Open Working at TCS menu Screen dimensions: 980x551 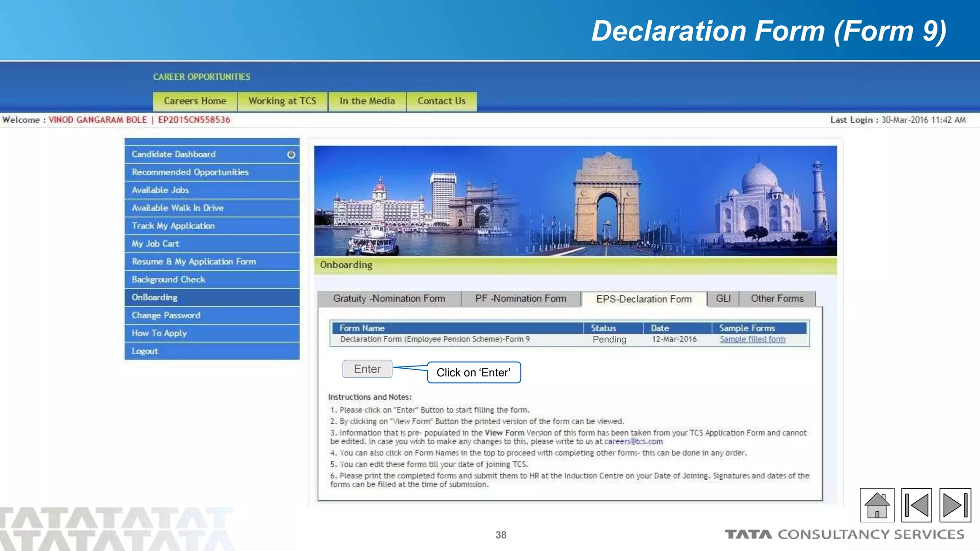pyautogui.click(x=282, y=101)
